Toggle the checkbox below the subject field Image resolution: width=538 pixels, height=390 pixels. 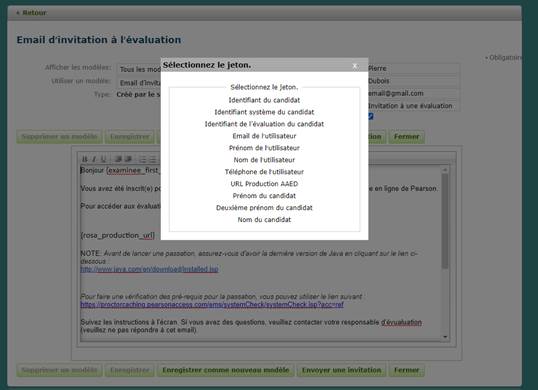point(371,116)
